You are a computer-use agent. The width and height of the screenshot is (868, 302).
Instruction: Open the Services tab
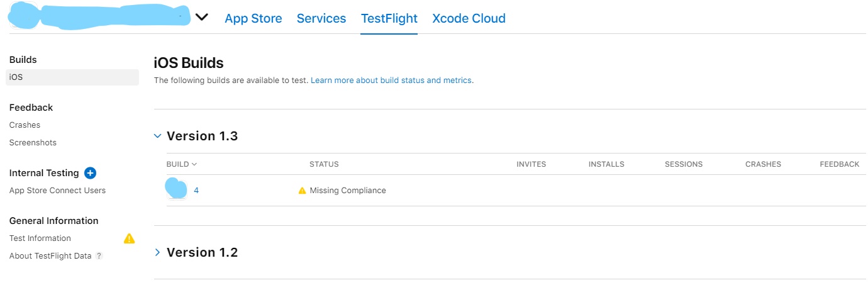tap(321, 18)
